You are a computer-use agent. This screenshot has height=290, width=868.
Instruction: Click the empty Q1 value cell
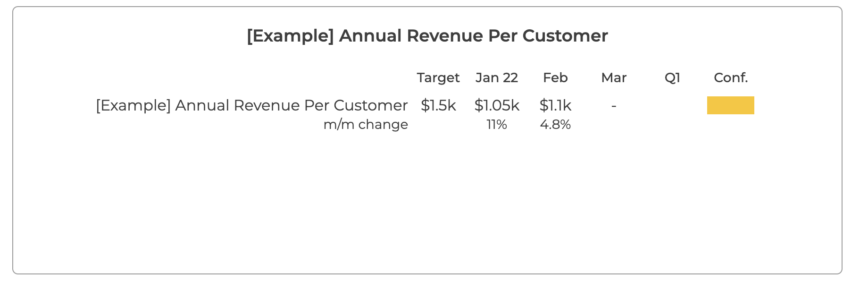pyautogui.click(x=672, y=105)
